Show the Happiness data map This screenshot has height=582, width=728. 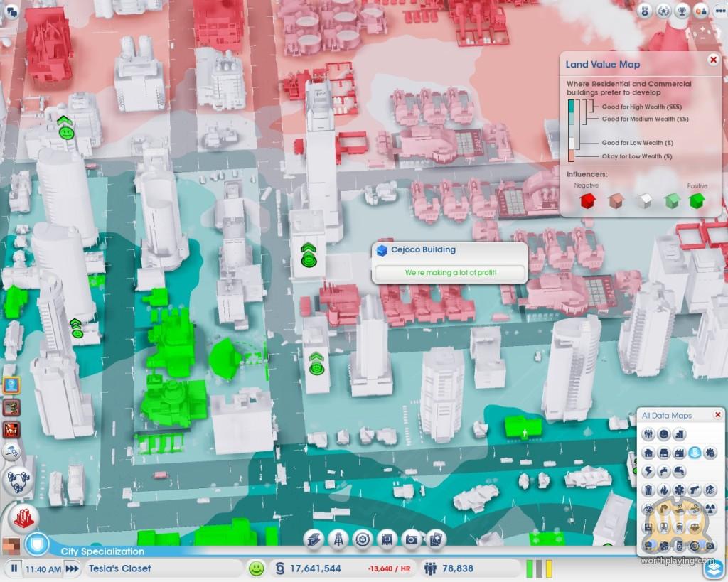pyautogui.click(x=664, y=434)
